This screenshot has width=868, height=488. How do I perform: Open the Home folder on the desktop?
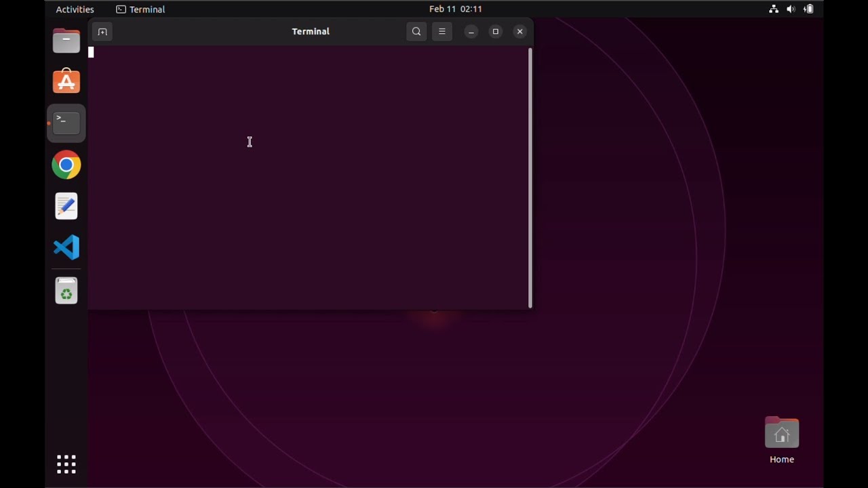click(x=782, y=441)
